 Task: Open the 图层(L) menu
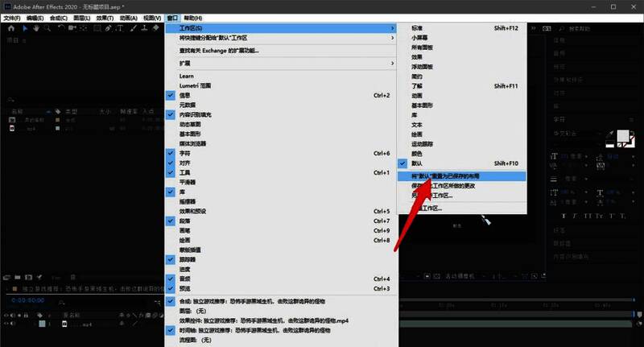(x=82, y=18)
